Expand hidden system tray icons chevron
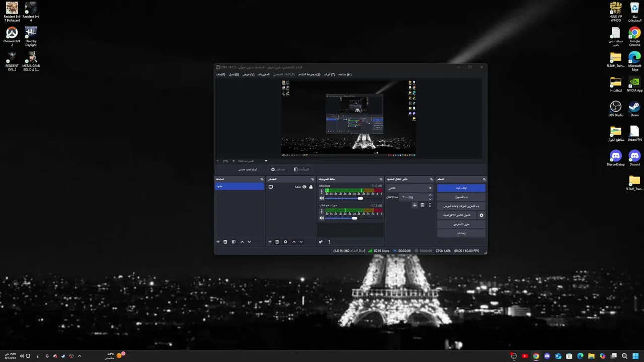 pos(79,356)
